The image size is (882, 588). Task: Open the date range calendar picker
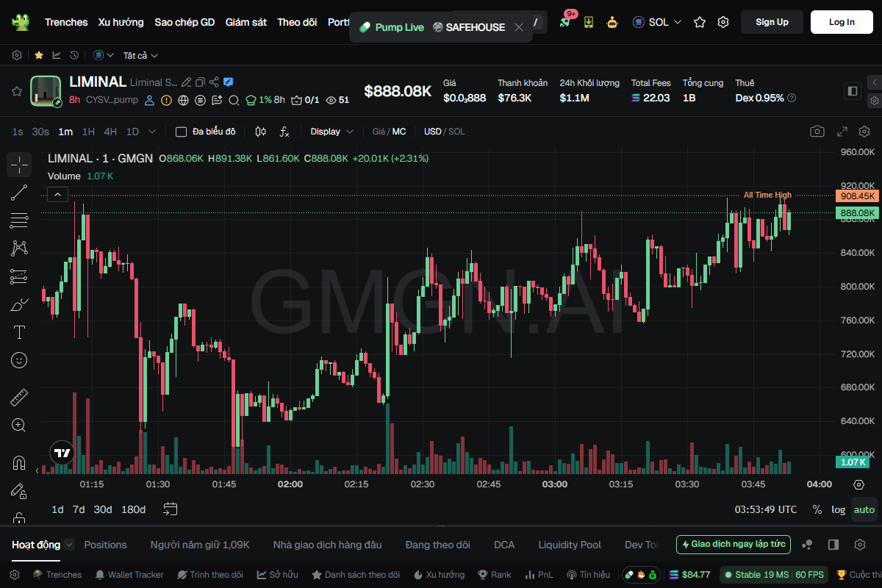[x=171, y=509]
